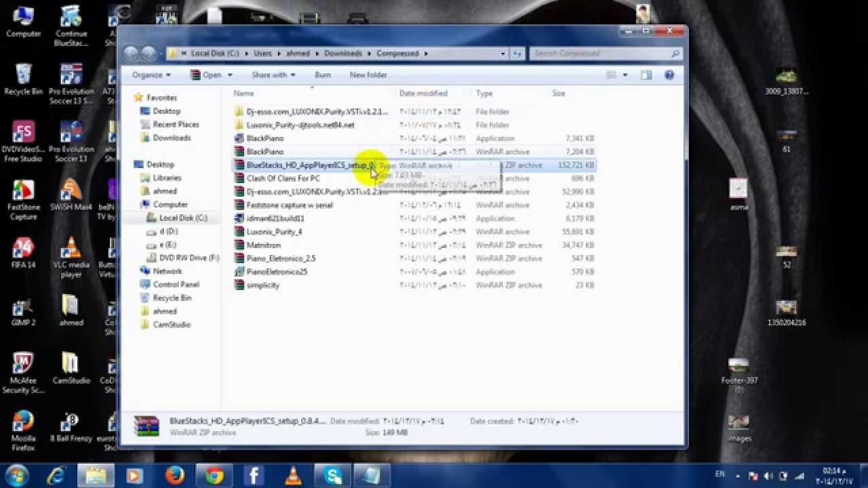Select the Piano_Eletronico_2.5 file row
Image resolution: width=868 pixels, height=488 pixels.
(414, 258)
